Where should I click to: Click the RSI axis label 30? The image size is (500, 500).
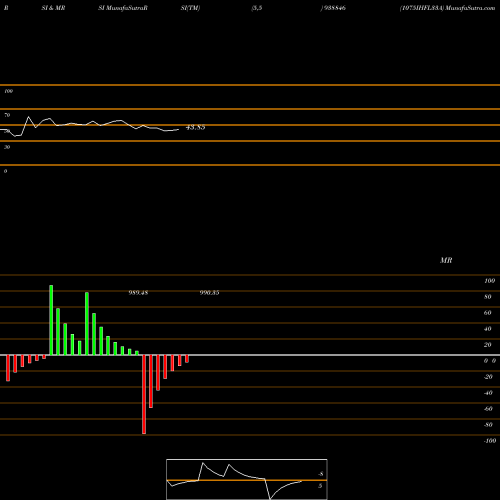tap(7, 147)
